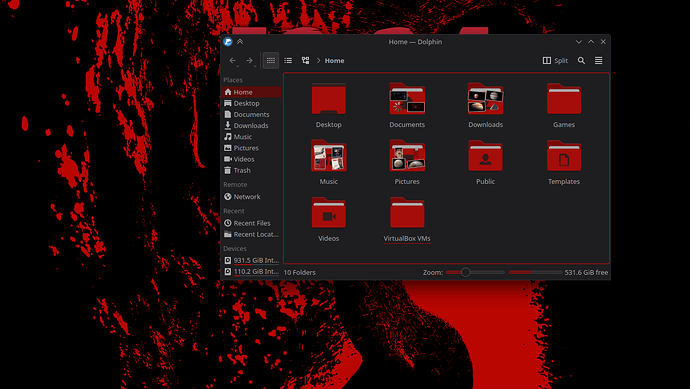Expand the breadcrumb chevron before Home
The image size is (690, 389).
click(319, 61)
